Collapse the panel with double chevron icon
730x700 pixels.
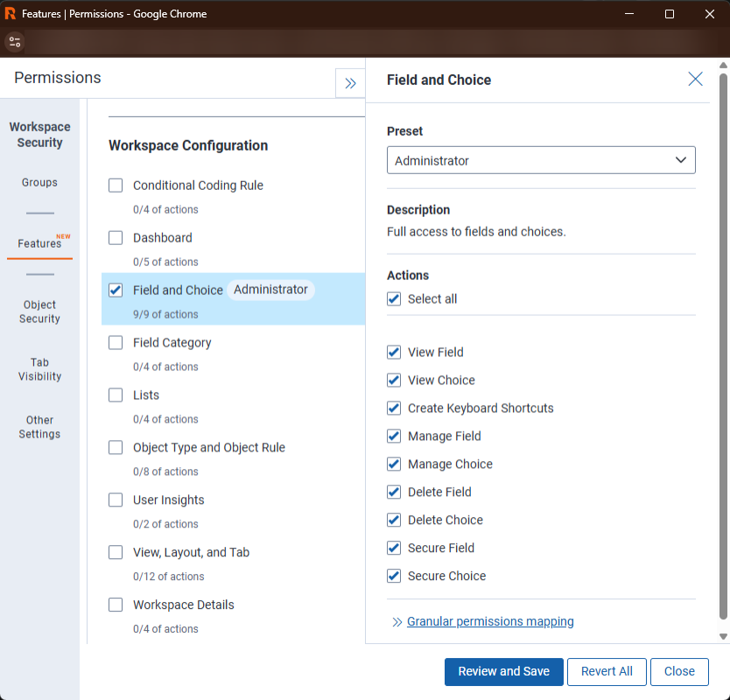tap(350, 83)
